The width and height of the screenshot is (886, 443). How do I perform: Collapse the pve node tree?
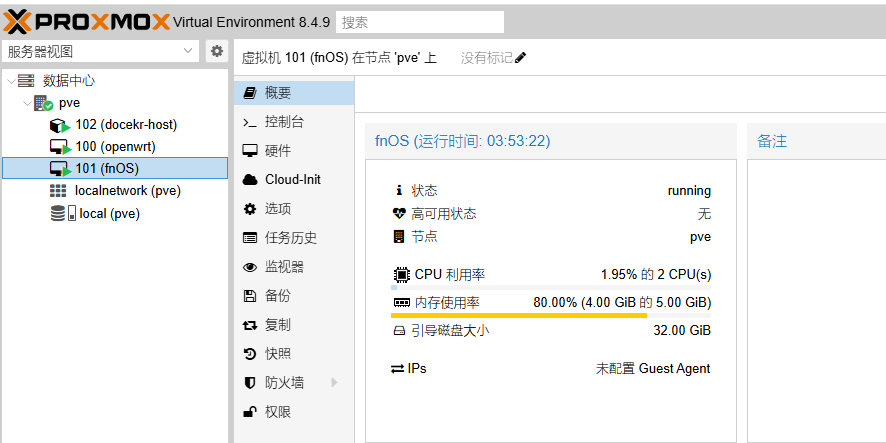click(27, 103)
